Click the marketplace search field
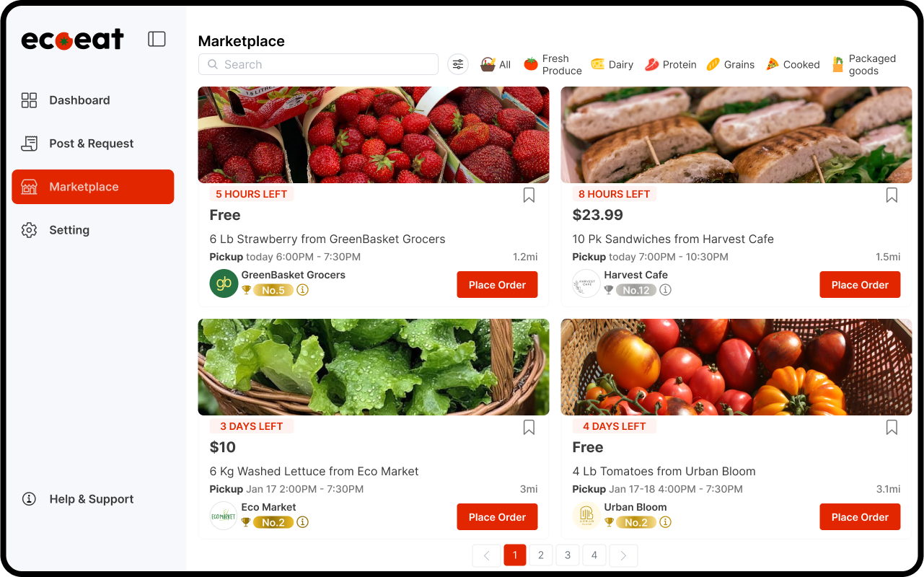 click(x=318, y=64)
